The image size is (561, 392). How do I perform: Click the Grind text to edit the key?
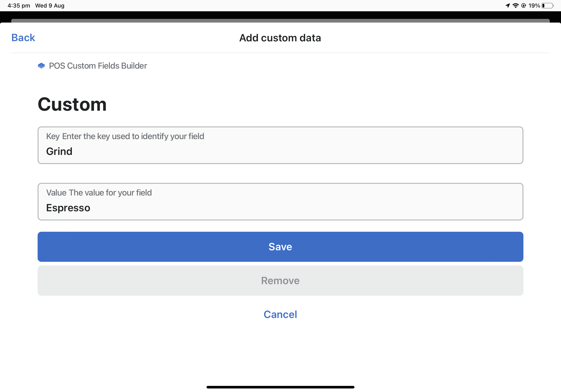59,151
